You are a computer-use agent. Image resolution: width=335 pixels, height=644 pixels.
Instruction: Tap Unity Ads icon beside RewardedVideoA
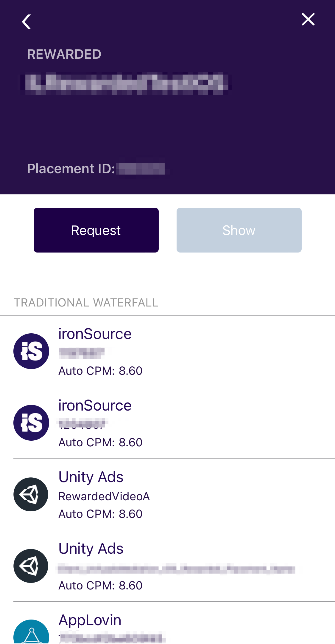pyautogui.click(x=31, y=494)
